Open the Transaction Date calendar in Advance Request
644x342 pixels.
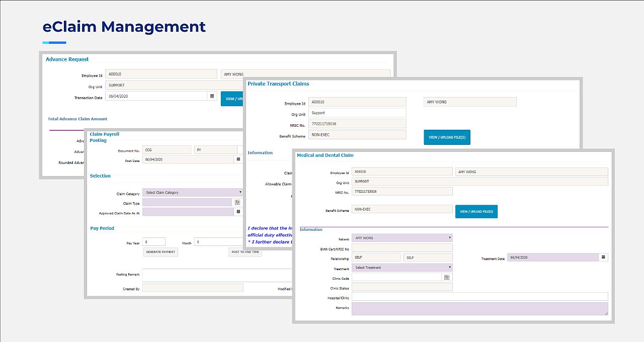point(212,96)
